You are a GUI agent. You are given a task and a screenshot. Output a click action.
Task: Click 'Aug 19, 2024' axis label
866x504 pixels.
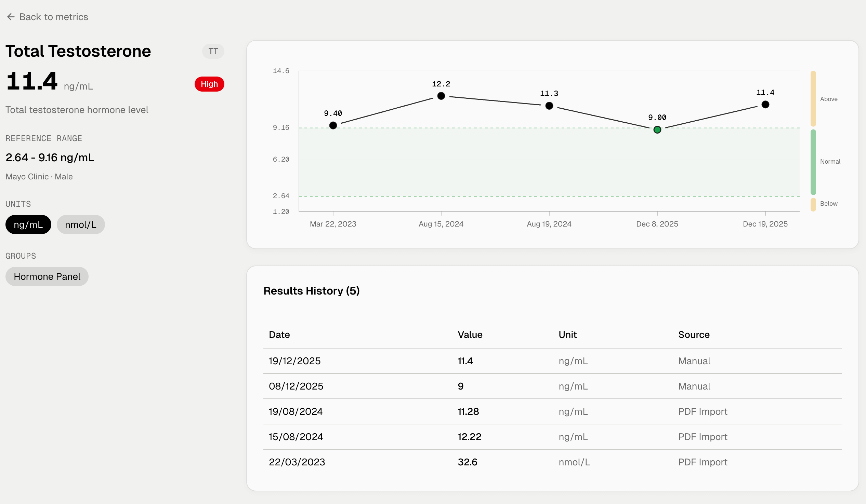[549, 224]
